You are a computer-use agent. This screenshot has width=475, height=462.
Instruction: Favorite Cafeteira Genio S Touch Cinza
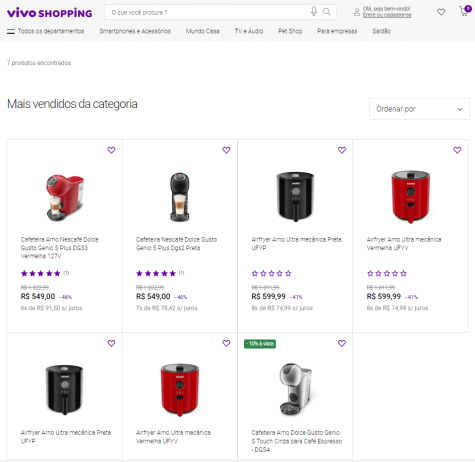coord(342,343)
